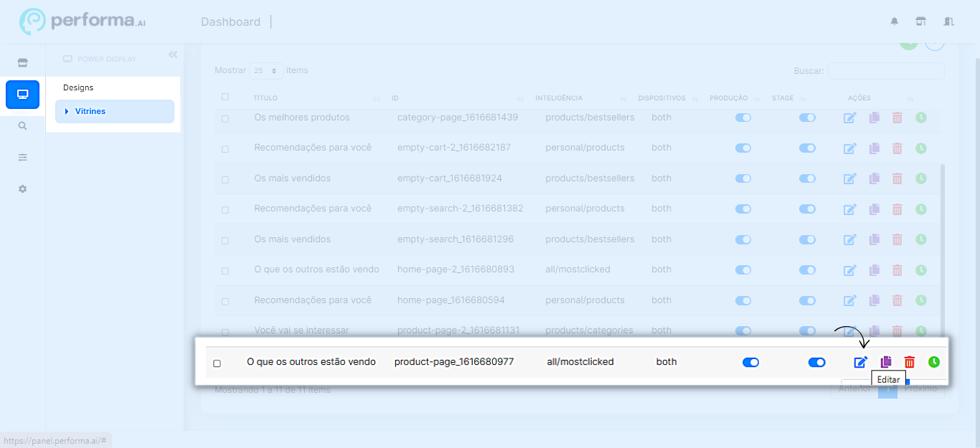Delete the product-page_1616680977 showcase
This screenshot has width=980, height=448.
910,362
